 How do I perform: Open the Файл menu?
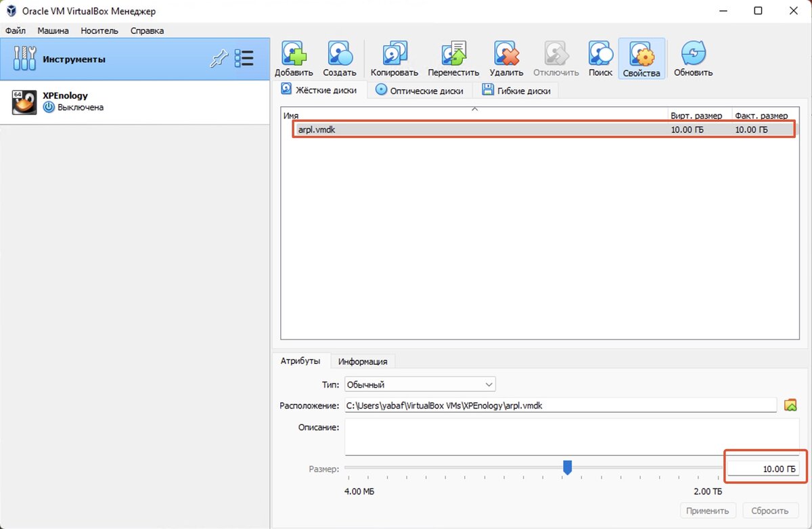(x=16, y=30)
